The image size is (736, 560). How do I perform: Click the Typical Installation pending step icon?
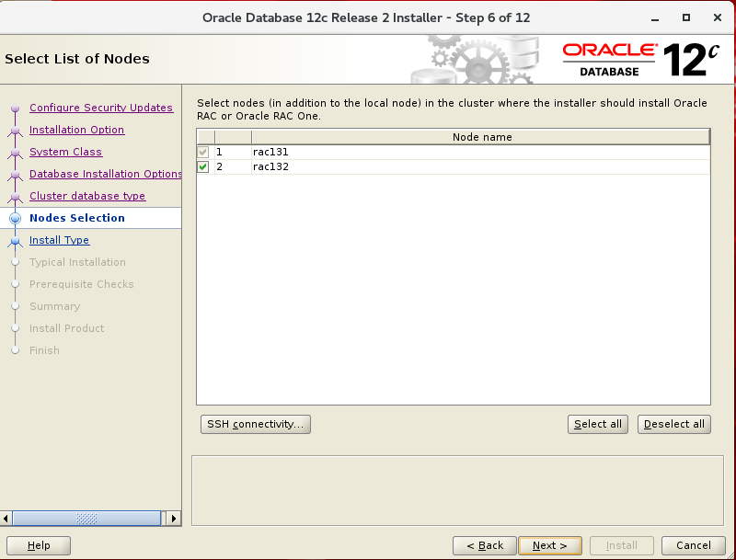pos(15,262)
